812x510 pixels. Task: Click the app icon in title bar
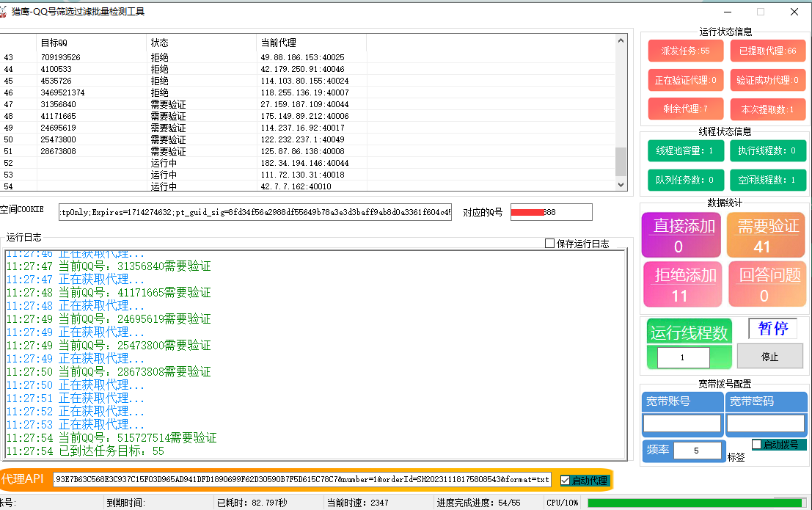3,12
